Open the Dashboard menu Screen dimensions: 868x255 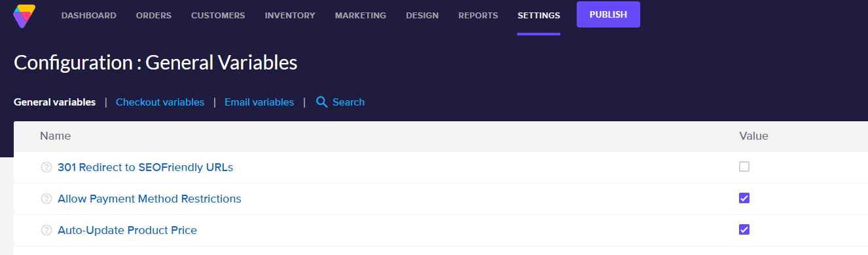pos(89,15)
